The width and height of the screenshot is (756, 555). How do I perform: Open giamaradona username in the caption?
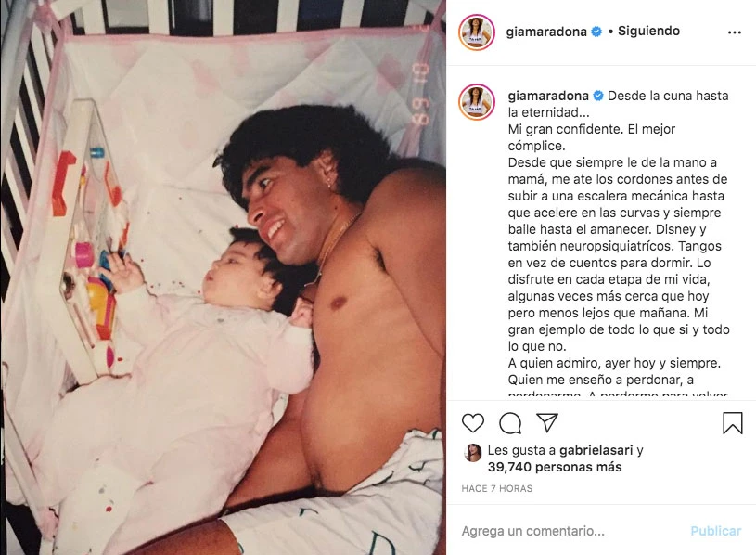click(x=548, y=96)
